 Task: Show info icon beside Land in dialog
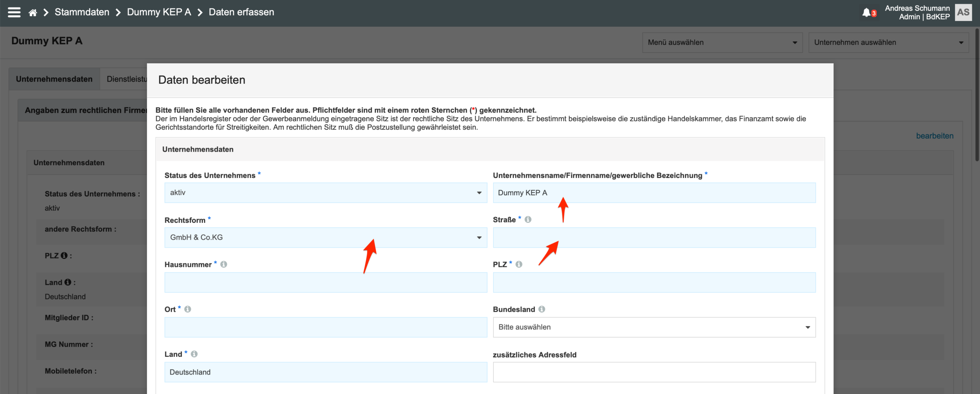194,354
